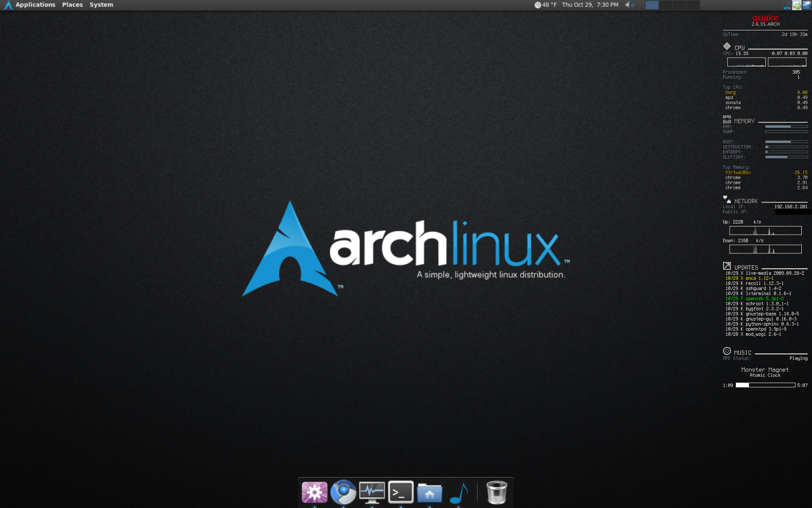Click the blue music note tray icon
Screen dimensions: 812x508
[787, 6]
